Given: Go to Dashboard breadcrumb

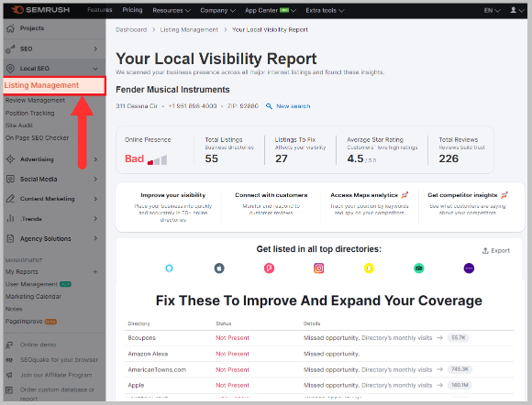Looking at the screenshot, I should pyautogui.click(x=131, y=30).
